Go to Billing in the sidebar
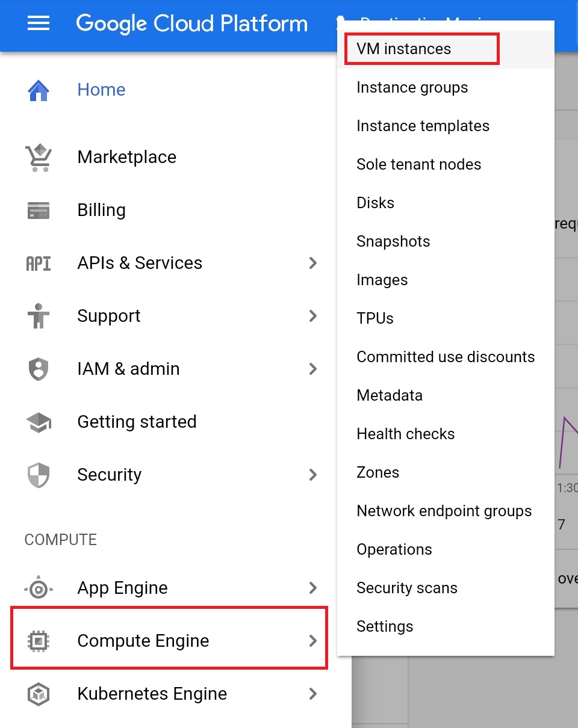 (101, 211)
